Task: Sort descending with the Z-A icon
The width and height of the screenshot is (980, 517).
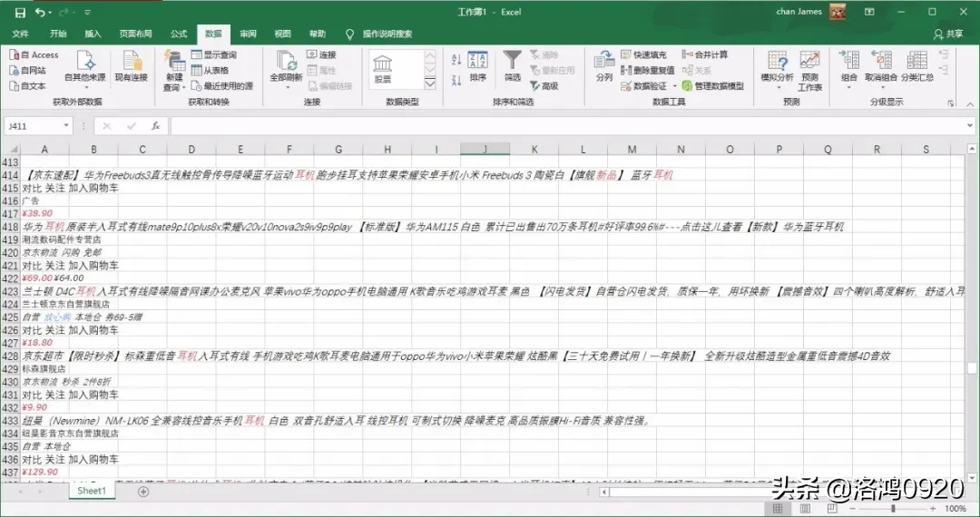Action: coord(456,79)
